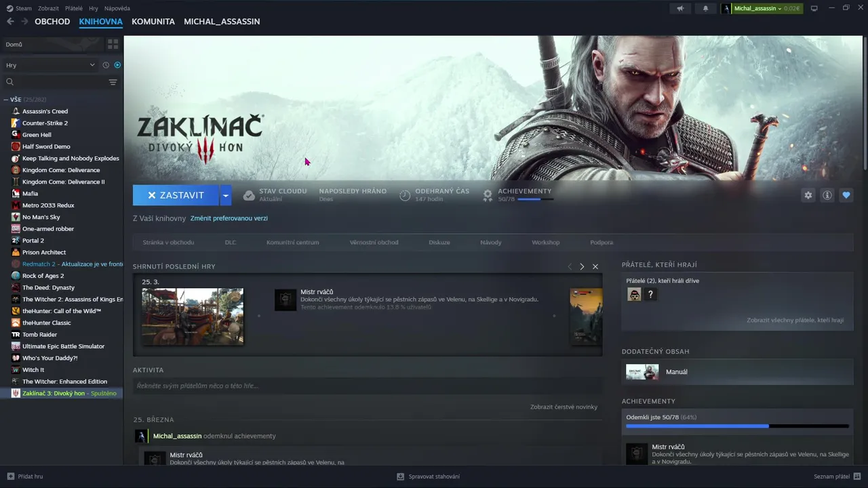Click Změnit preferovanou verzi link
The image size is (868, 488).
pos(229,218)
